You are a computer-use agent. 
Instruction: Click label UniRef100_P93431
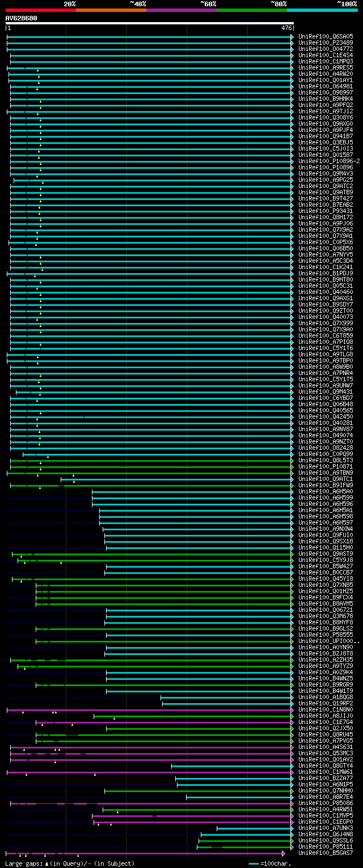tap(326, 211)
